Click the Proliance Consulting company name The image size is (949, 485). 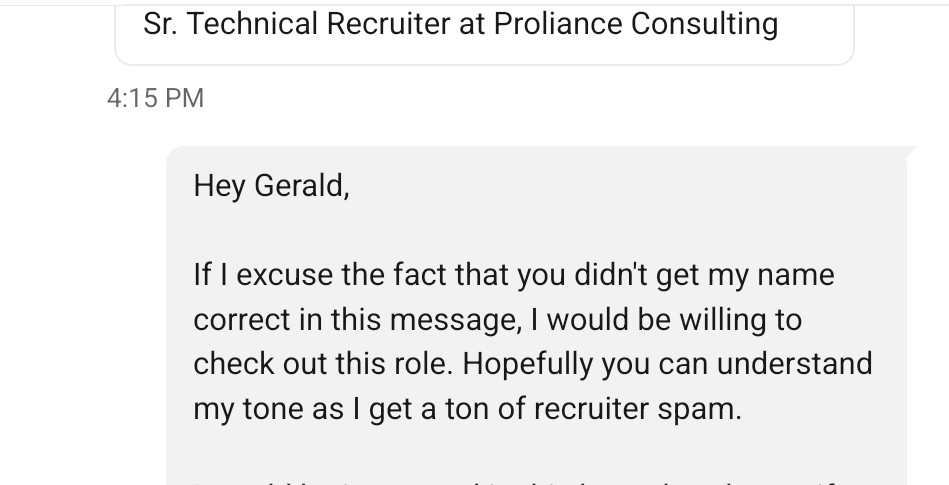(x=635, y=24)
